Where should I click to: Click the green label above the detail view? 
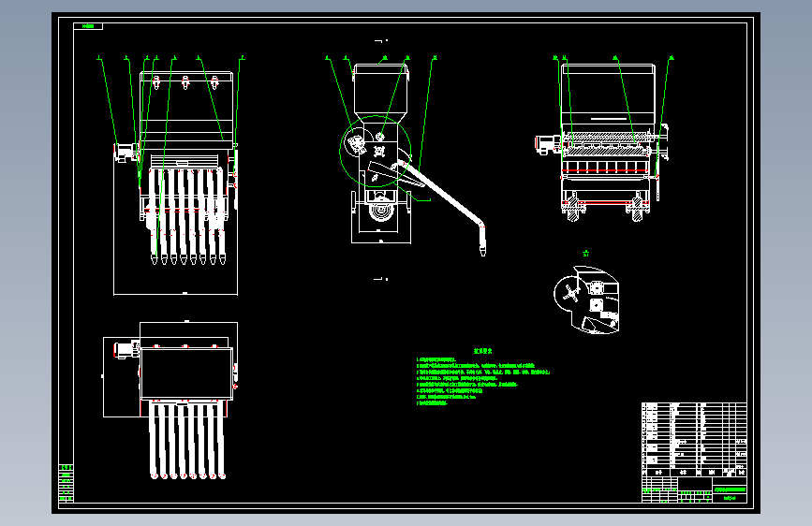585,254
